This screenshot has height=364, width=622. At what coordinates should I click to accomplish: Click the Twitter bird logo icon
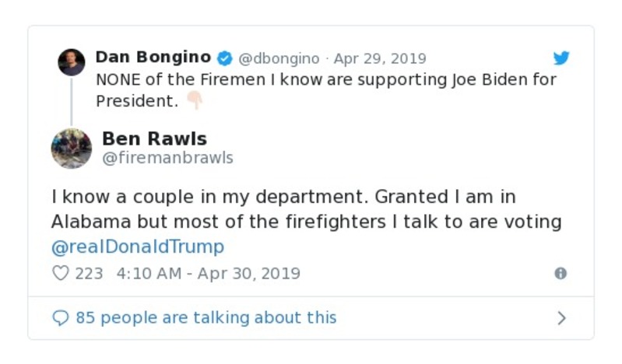point(561,58)
